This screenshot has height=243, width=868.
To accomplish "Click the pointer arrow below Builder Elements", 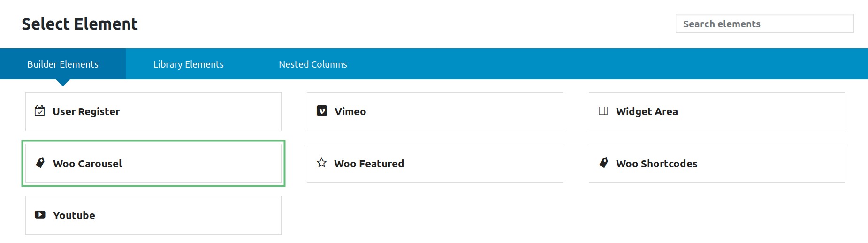I will pos(63,83).
